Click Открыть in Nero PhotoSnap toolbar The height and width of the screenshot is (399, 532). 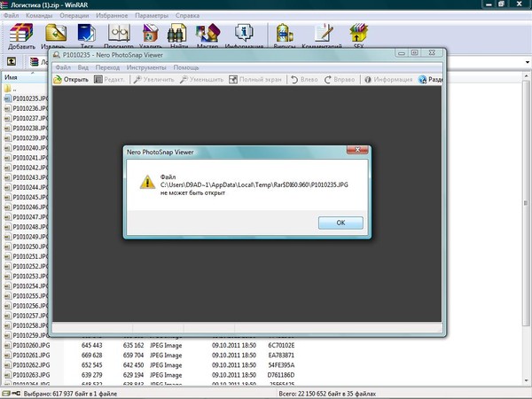(71, 80)
